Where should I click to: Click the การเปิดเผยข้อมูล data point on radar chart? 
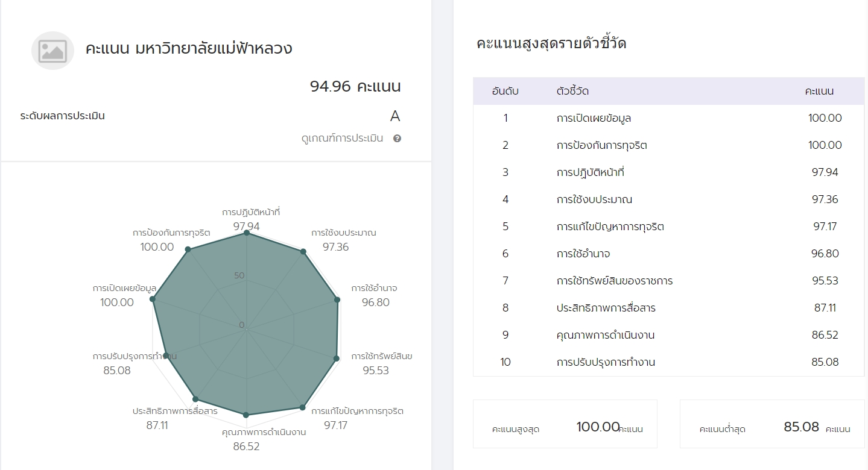click(153, 299)
